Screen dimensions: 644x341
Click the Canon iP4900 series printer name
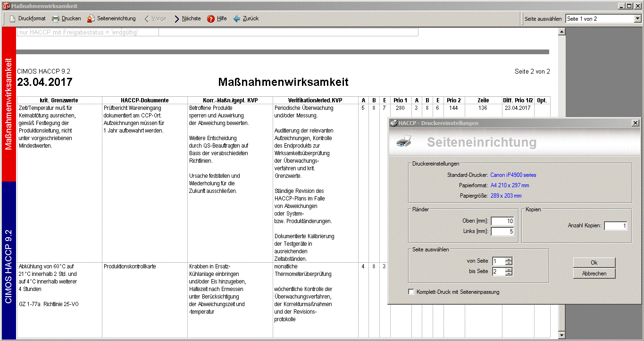click(x=513, y=175)
